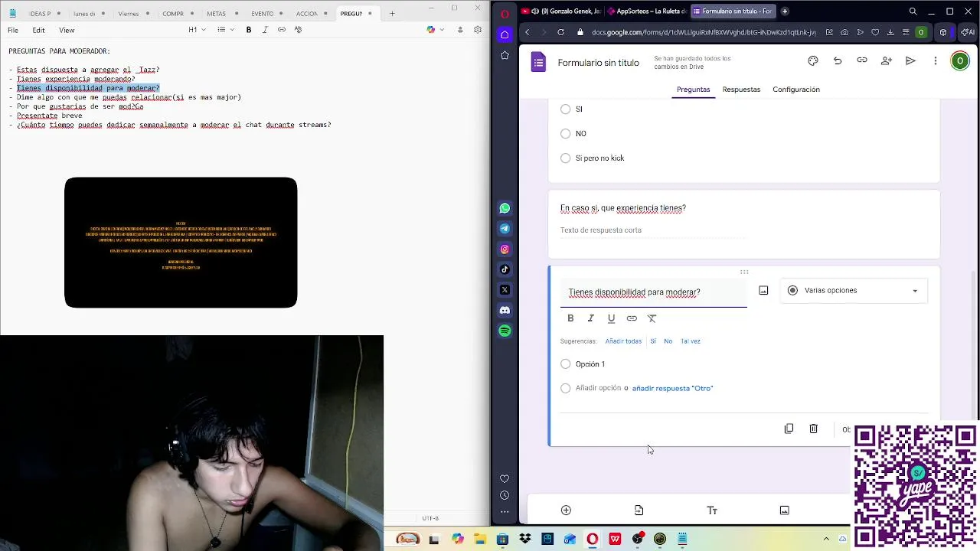Send the form using paper plane icon
The image size is (980, 551).
(910, 61)
